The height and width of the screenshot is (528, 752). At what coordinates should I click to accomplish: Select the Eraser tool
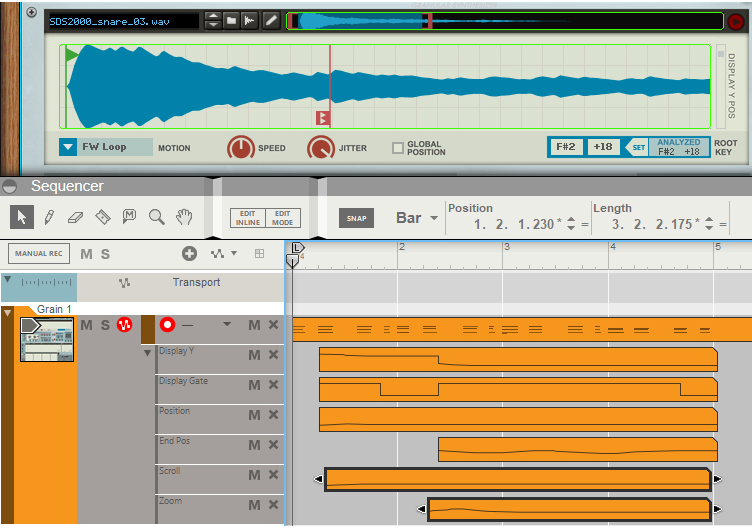[x=75, y=217]
